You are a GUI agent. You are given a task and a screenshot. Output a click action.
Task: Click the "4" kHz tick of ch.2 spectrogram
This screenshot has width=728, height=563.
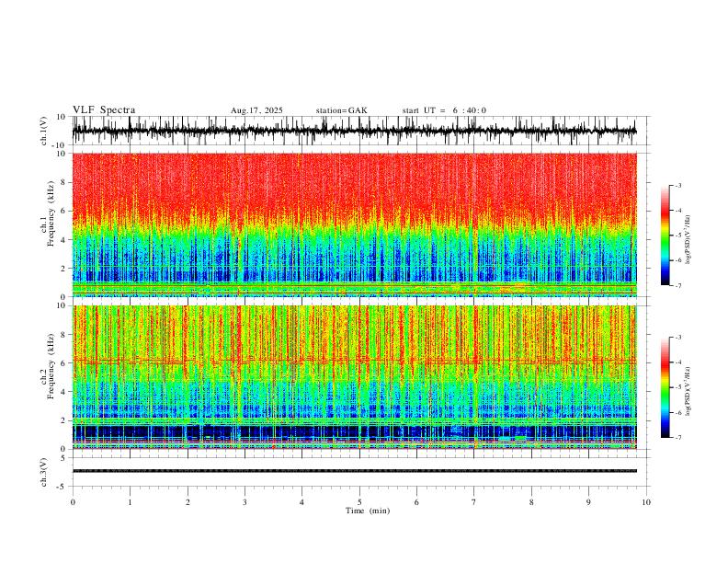coord(64,392)
